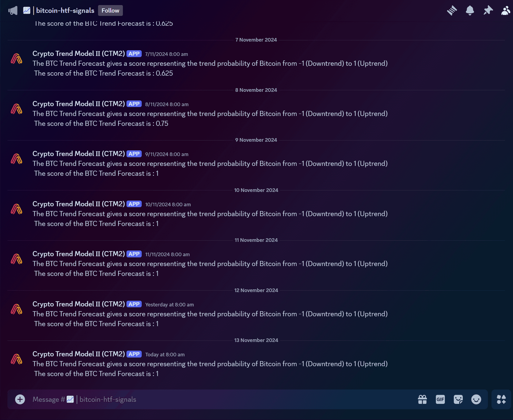This screenshot has height=420, width=513.
Task: Click CTM2 avatar in 9 November message
Action: 17,159
